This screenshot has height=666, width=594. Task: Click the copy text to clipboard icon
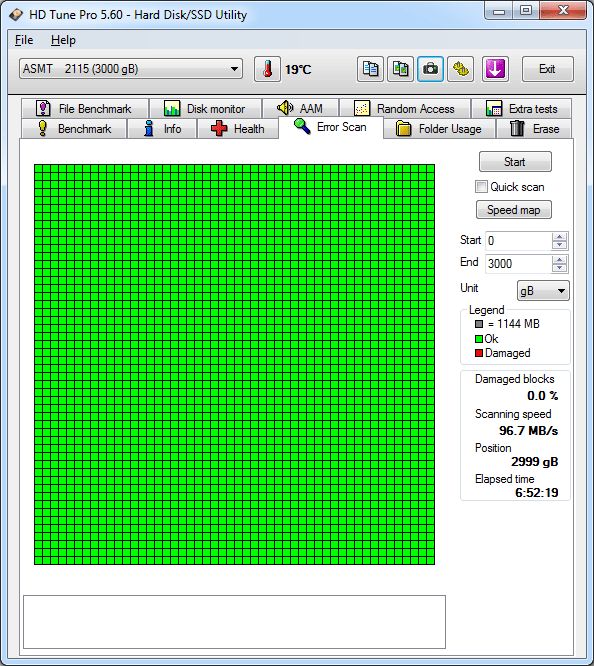click(370, 69)
